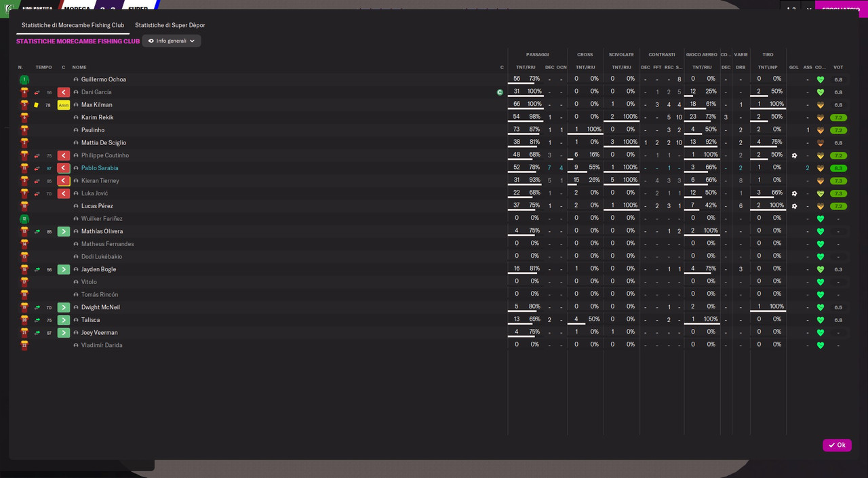Image resolution: width=868 pixels, height=478 pixels.
Task: Click the goal ball icon in Philippe Coutinho's row
Action: (794, 155)
